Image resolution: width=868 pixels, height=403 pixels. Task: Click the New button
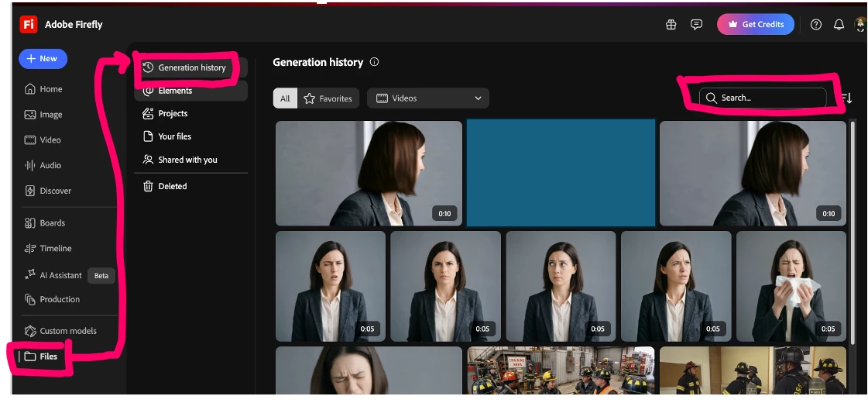click(x=43, y=59)
